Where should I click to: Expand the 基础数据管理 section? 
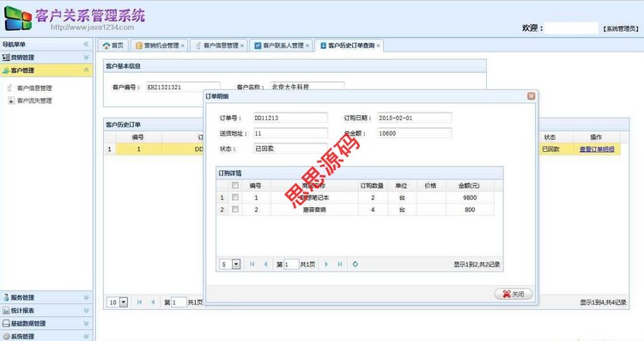pyautogui.click(x=86, y=324)
